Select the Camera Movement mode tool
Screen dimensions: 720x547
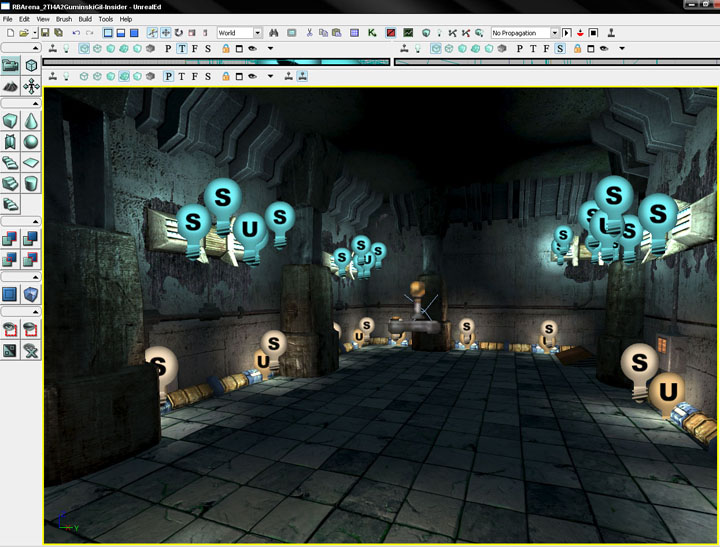click(10, 65)
